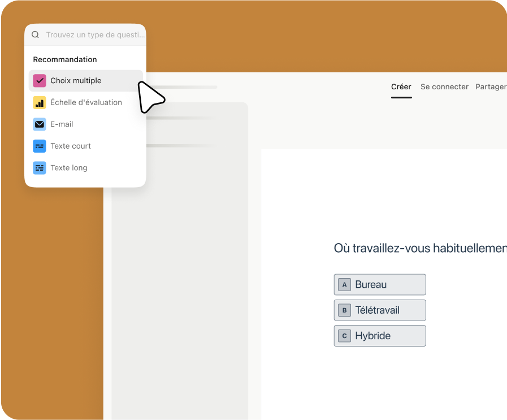Viewport: 507px width, 420px height.
Task: Select the Bureau answer option
Action: [x=380, y=285]
